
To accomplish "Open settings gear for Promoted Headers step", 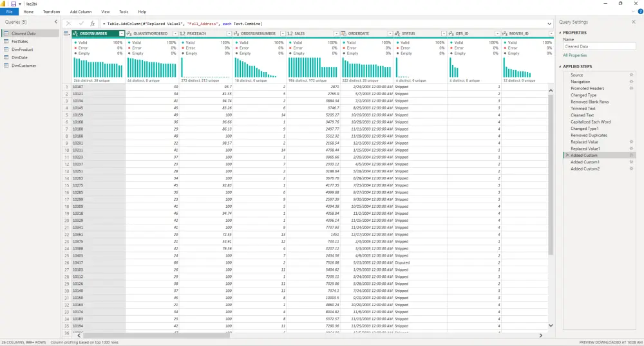I will coord(631,88).
